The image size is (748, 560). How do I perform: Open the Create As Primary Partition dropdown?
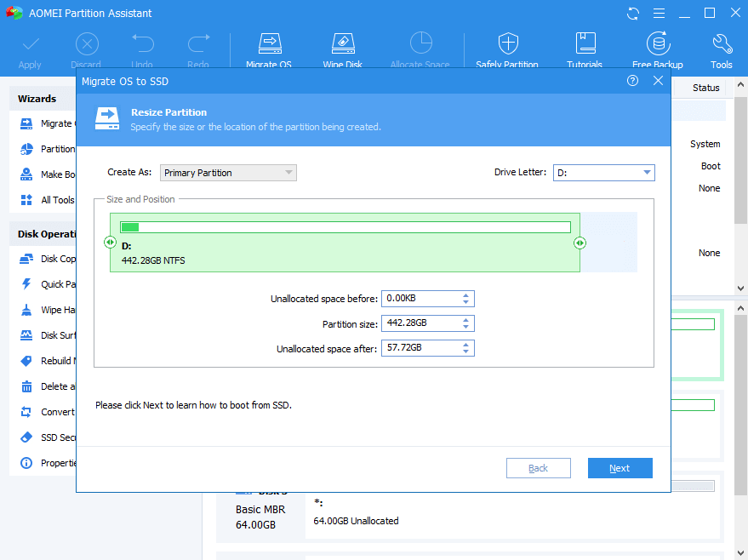point(228,173)
